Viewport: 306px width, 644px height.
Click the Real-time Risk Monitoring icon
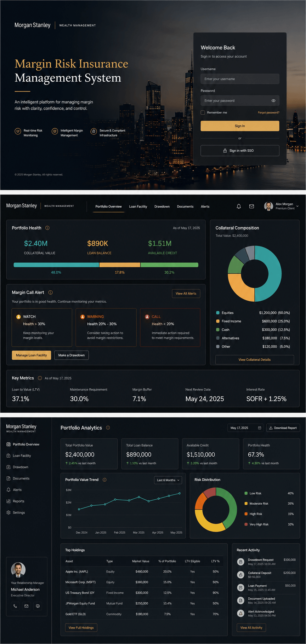18,131
